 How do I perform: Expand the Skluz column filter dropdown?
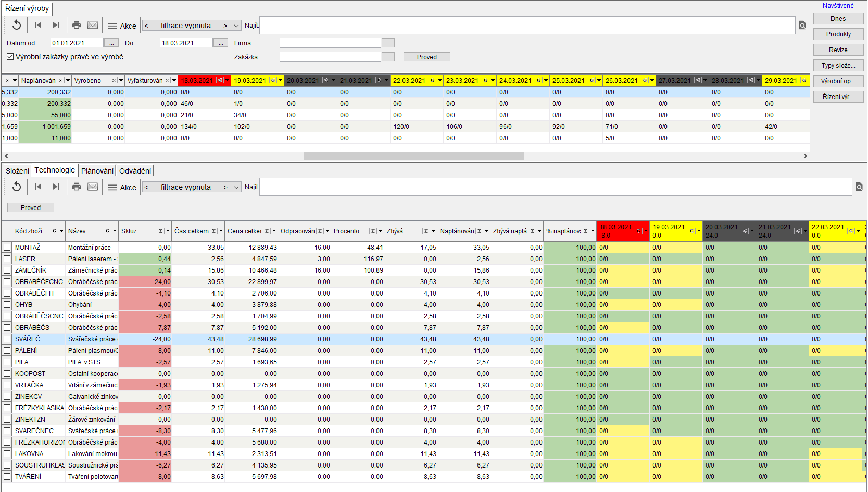(x=168, y=231)
